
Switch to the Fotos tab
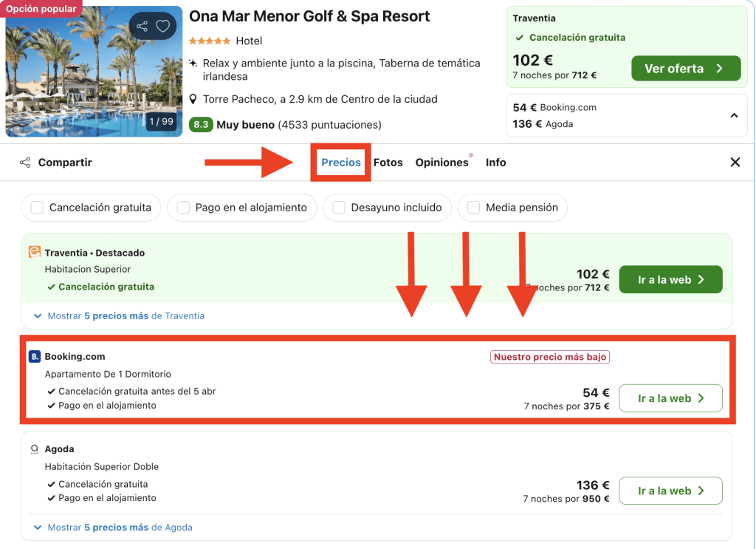[x=388, y=163]
